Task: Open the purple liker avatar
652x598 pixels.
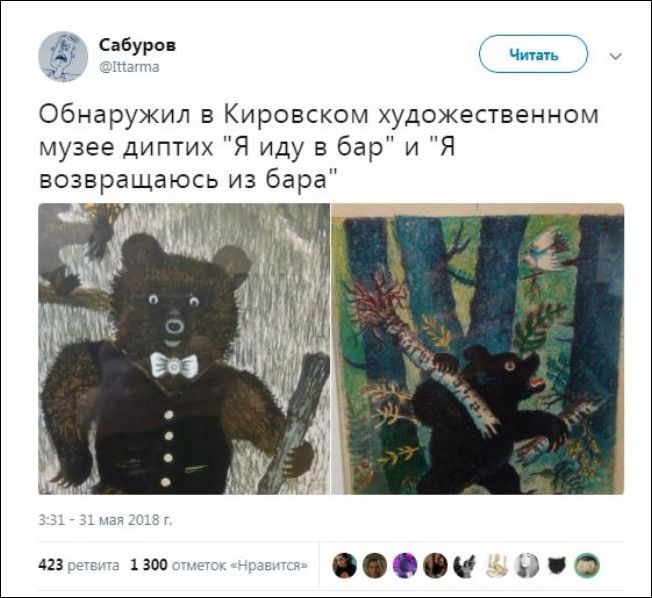Action: point(405,566)
